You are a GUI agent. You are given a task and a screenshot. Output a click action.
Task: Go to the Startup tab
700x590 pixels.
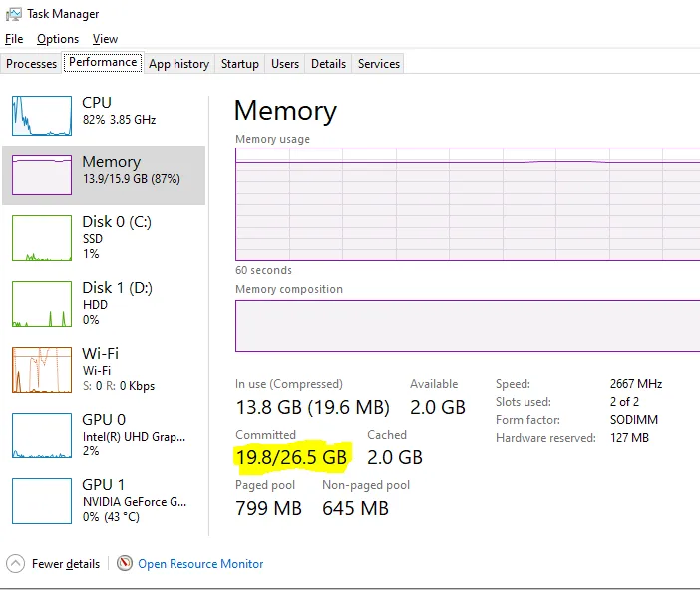click(240, 64)
